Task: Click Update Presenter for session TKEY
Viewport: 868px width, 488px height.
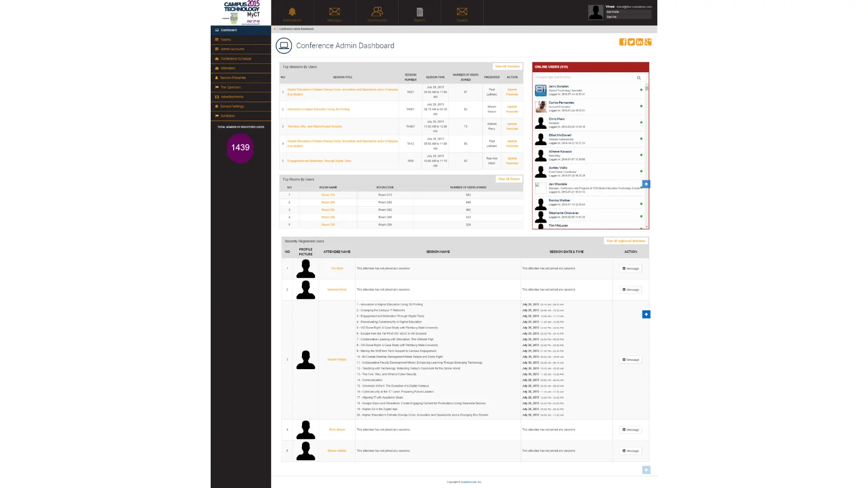Action: click(512, 92)
